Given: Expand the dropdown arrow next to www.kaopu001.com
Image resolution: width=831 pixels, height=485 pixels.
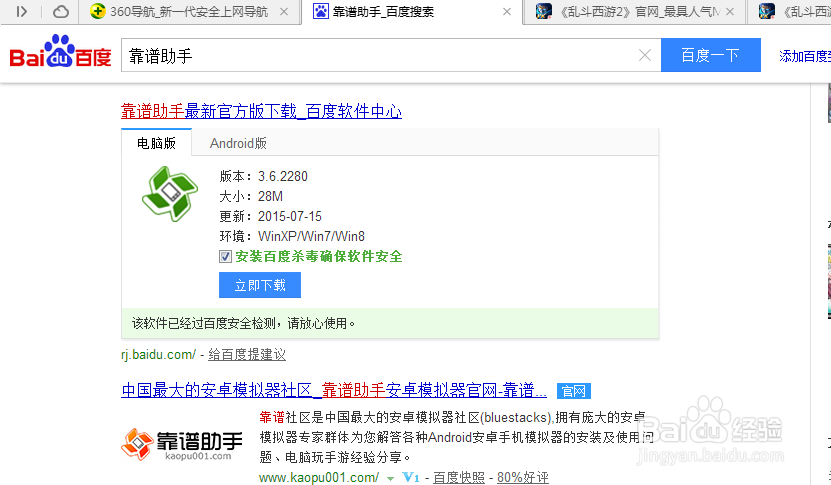Looking at the screenshot, I should [x=391, y=479].
